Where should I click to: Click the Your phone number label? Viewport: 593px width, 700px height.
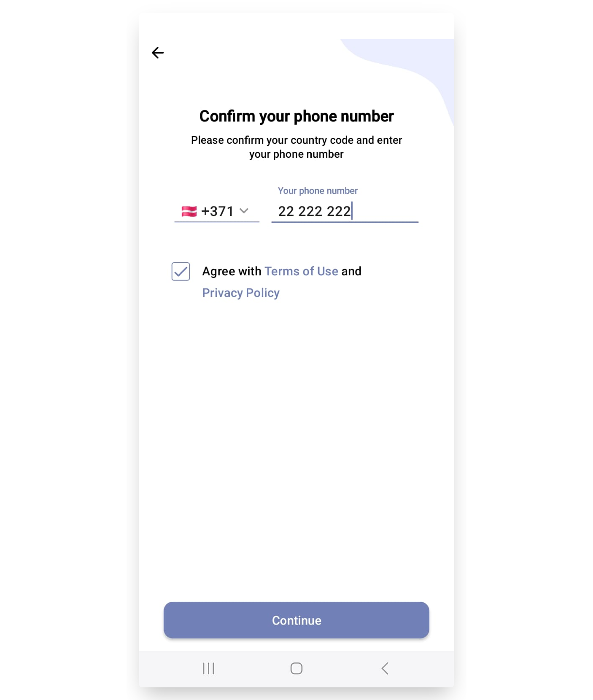(317, 191)
